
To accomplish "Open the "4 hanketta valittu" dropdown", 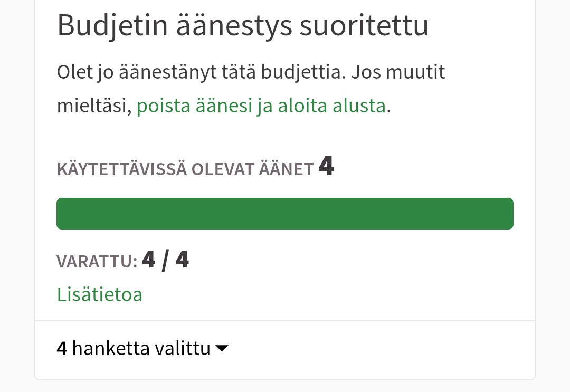I will click(142, 349).
